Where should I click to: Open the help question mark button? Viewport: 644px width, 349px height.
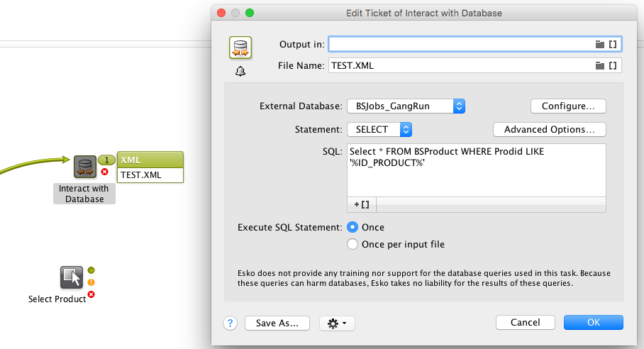tap(230, 323)
